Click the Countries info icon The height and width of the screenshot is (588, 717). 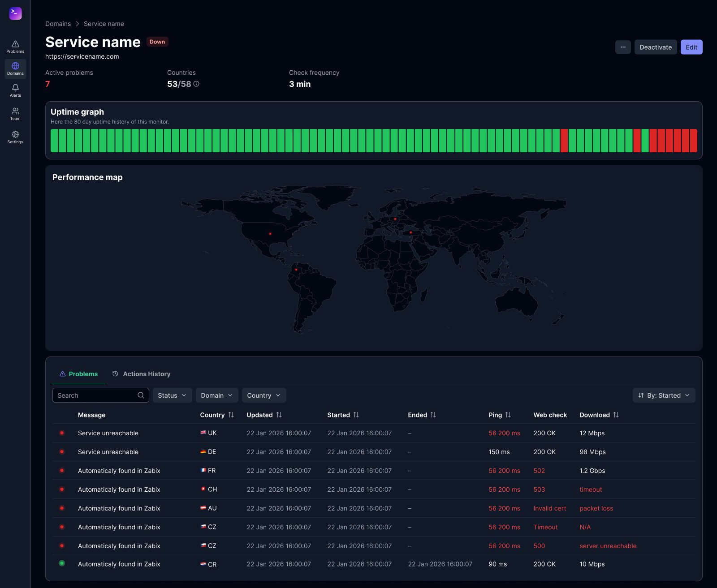pyautogui.click(x=196, y=84)
